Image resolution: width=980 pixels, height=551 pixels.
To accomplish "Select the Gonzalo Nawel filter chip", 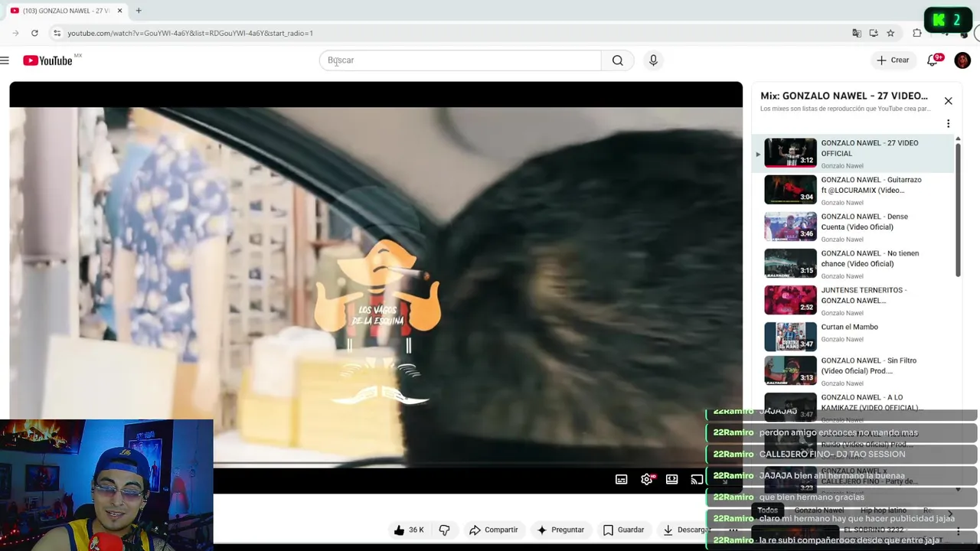I will [819, 510].
